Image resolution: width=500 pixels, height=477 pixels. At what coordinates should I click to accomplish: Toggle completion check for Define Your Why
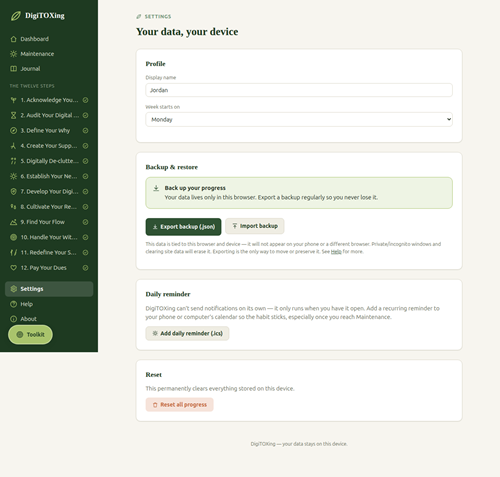[x=85, y=131]
